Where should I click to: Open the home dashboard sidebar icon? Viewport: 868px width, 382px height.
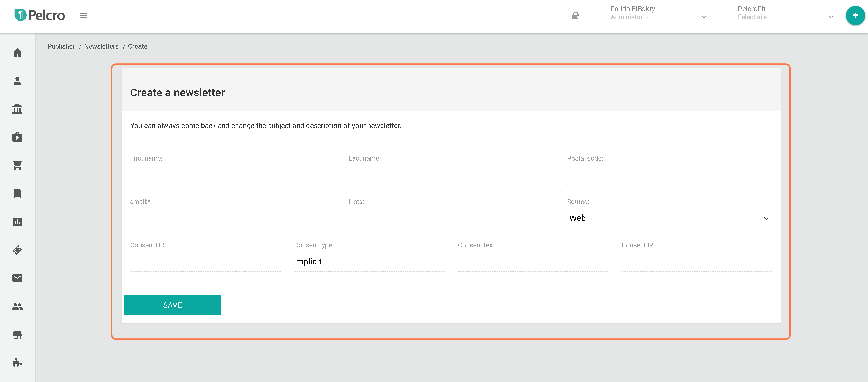point(17,53)
